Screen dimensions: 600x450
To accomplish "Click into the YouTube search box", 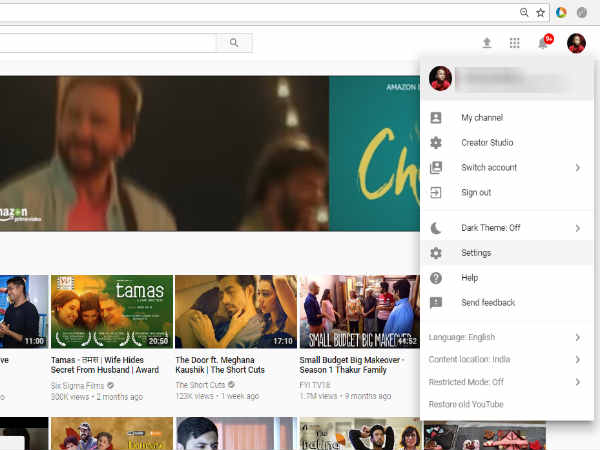I will [x=108, y=43].
